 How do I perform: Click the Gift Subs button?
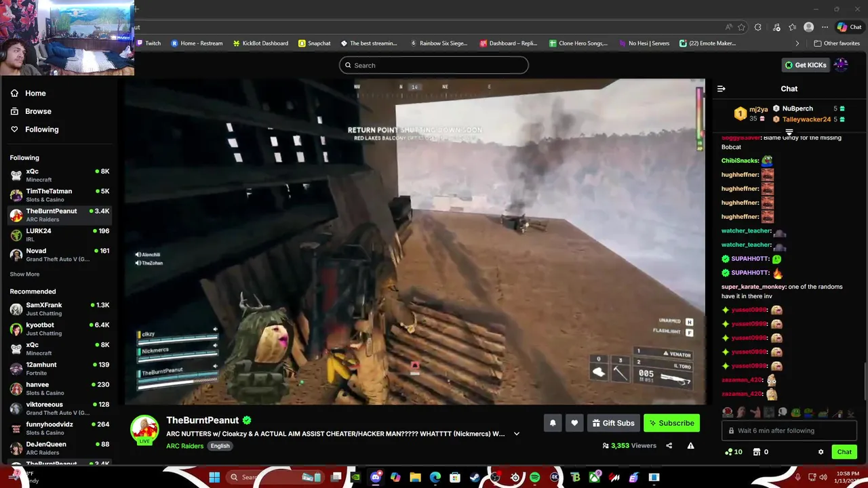(x=614, y=423)
